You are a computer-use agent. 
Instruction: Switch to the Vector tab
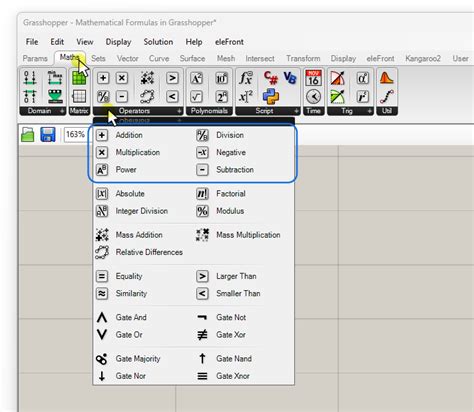(127, 58)
